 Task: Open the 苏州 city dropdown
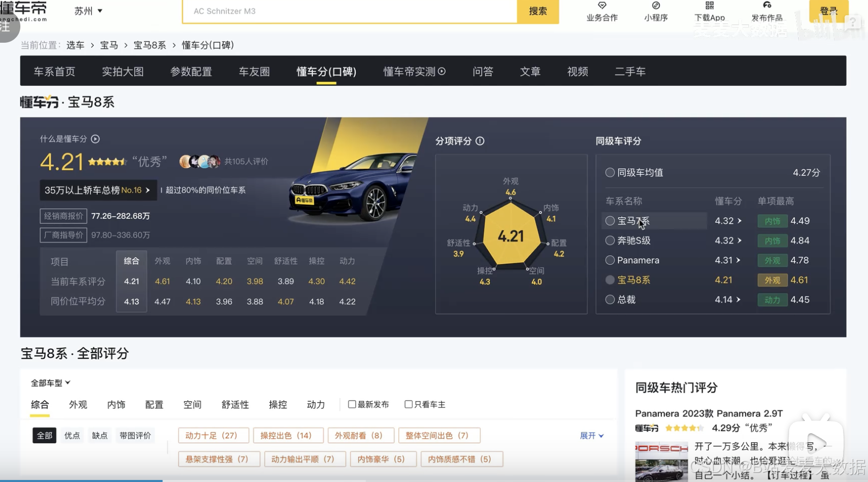click(88, 11)
